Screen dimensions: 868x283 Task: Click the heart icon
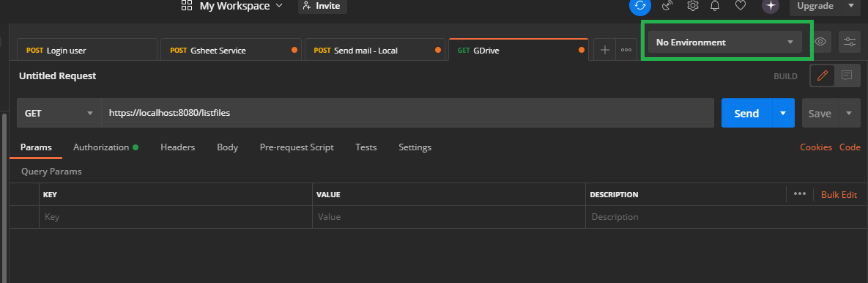[x=740, y=6]
